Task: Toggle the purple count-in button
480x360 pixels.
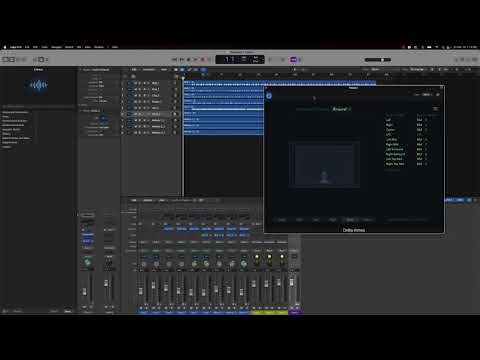Action: [293, 60]
